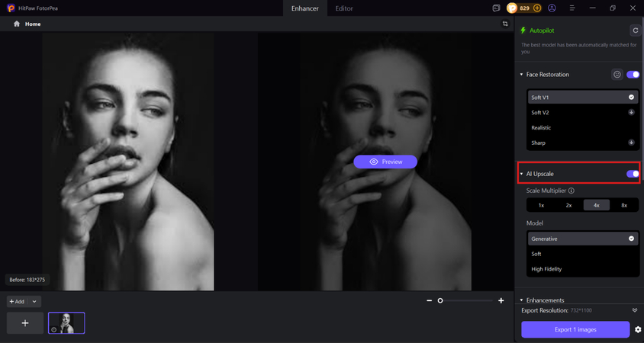
Task: Zoom out with the minus icon
Action: coord(429,301)
